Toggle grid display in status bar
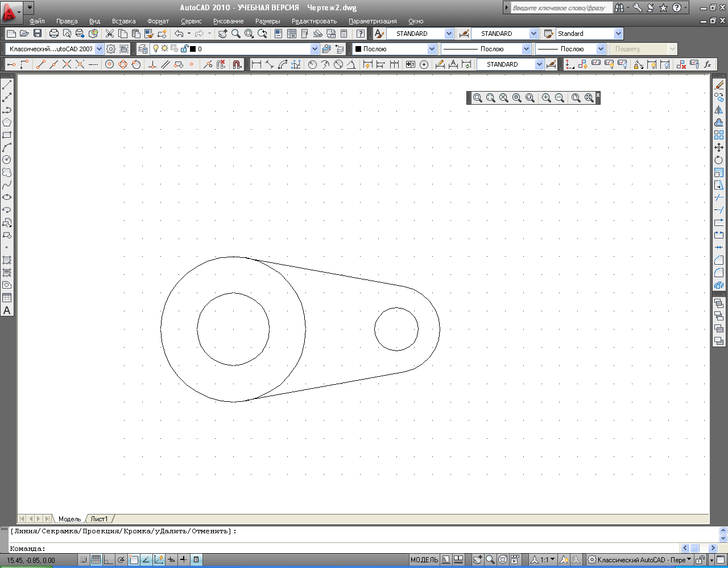The width and height of the screenshot is (728, 568). [x=96, y=560]
